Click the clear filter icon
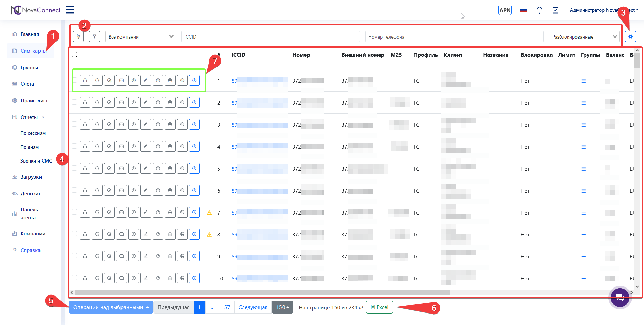This screenshot has height=325, width=644. tap(78, 36)
